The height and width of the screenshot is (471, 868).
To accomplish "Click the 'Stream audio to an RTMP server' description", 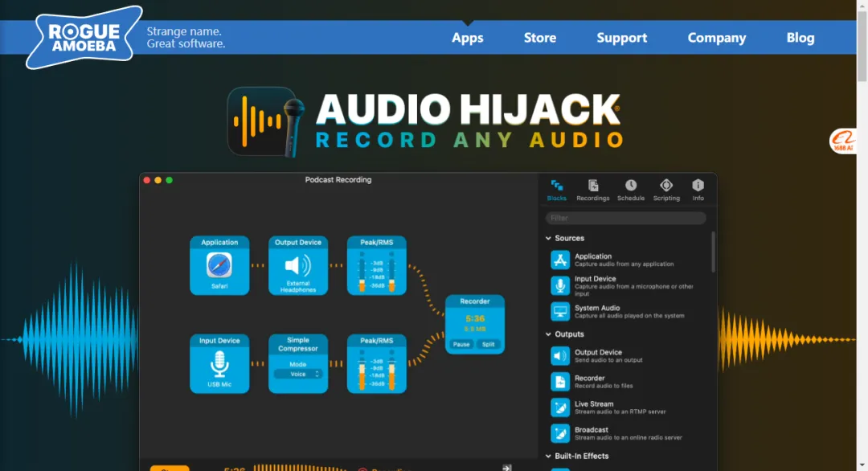I will 620,412.
